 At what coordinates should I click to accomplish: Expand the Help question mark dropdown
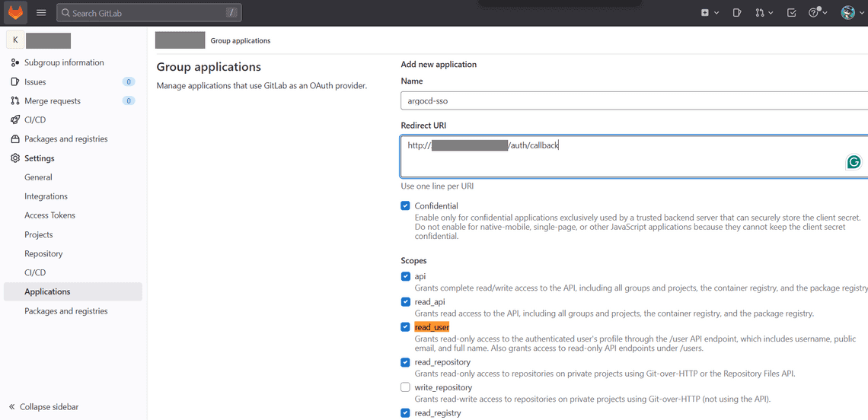(x=817, y=13)
